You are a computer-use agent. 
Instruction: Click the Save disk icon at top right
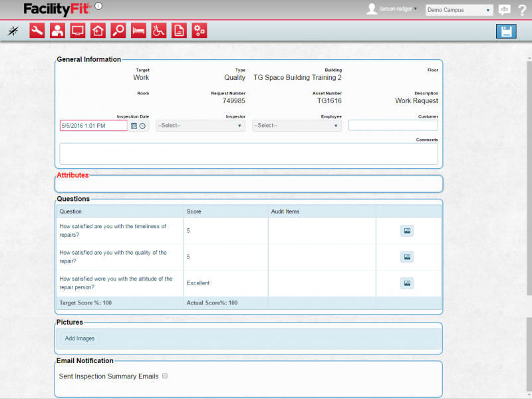[506, 31]
